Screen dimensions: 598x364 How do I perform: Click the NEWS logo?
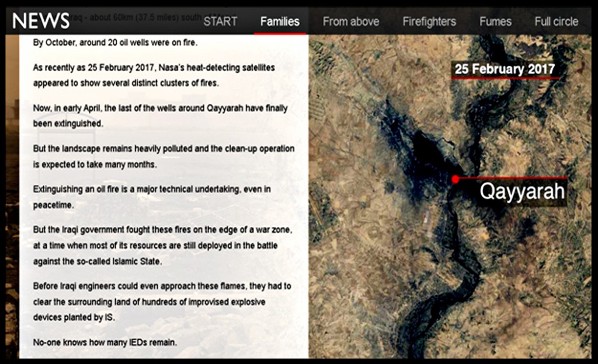(x=41, y=20)
